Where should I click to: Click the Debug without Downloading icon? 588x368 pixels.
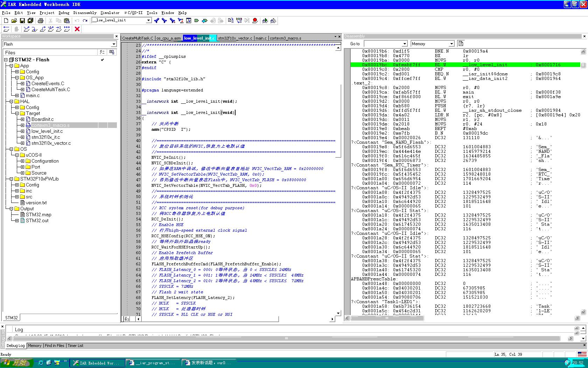click(273, 21)
